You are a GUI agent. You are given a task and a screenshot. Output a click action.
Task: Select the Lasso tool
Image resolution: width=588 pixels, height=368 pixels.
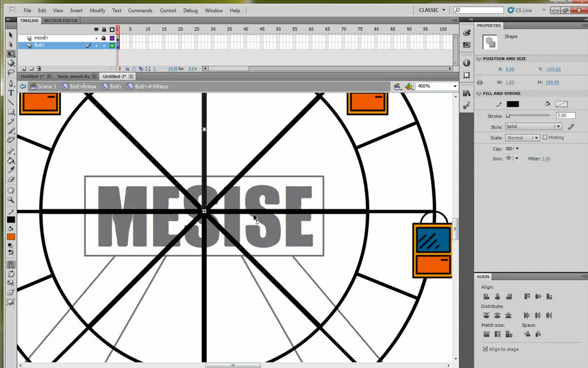pyautogui.click(x=11, y=72)
